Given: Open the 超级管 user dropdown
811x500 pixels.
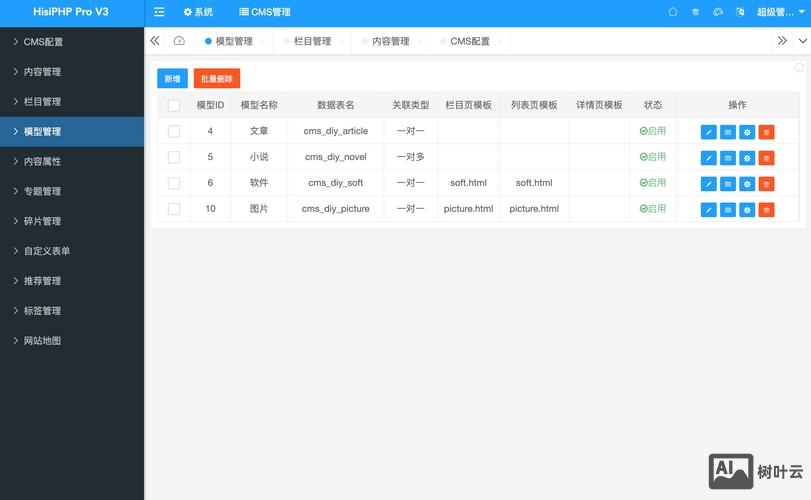Looking at the screenshot, I should pos(780,12).
